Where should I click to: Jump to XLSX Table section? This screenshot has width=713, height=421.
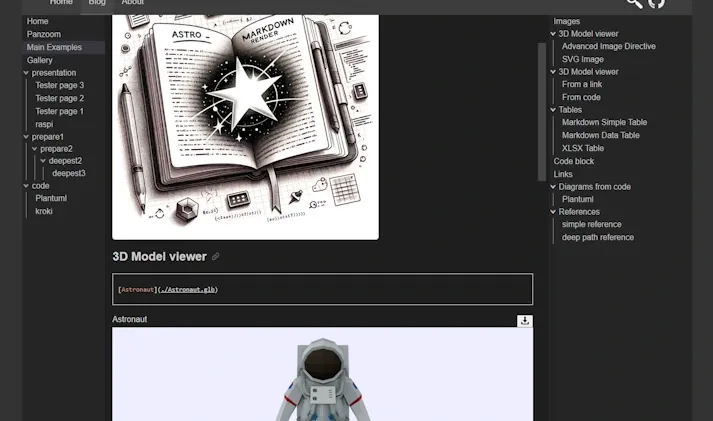click(583, 148)
